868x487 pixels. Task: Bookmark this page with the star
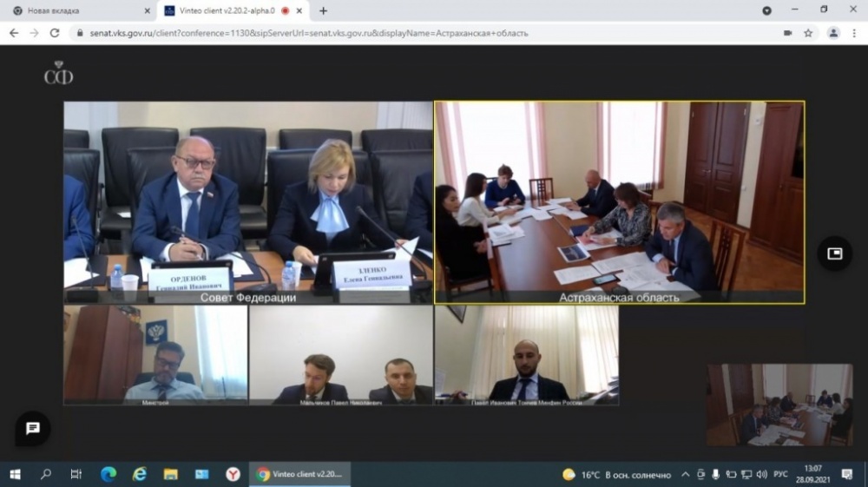(x=808, y=33)
